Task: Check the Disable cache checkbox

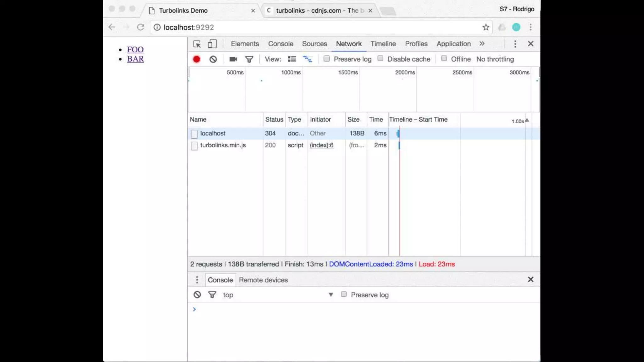Action: [x=380, y=59]
